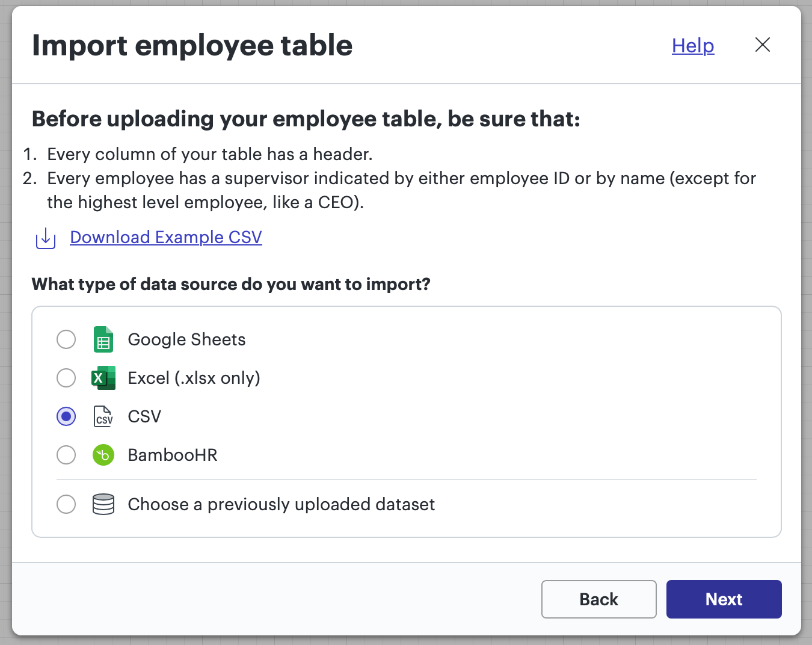
Task: Open the Help link
Action: tap(692, 45)
